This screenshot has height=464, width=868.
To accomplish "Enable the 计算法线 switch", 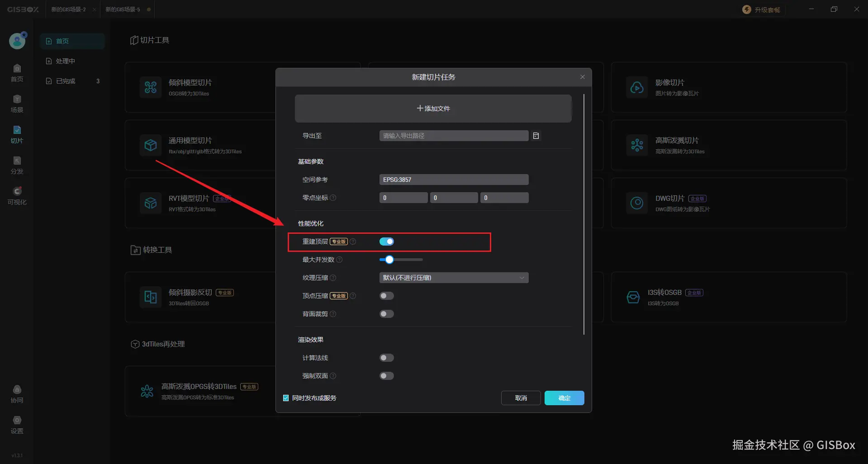I will (387, 358).
